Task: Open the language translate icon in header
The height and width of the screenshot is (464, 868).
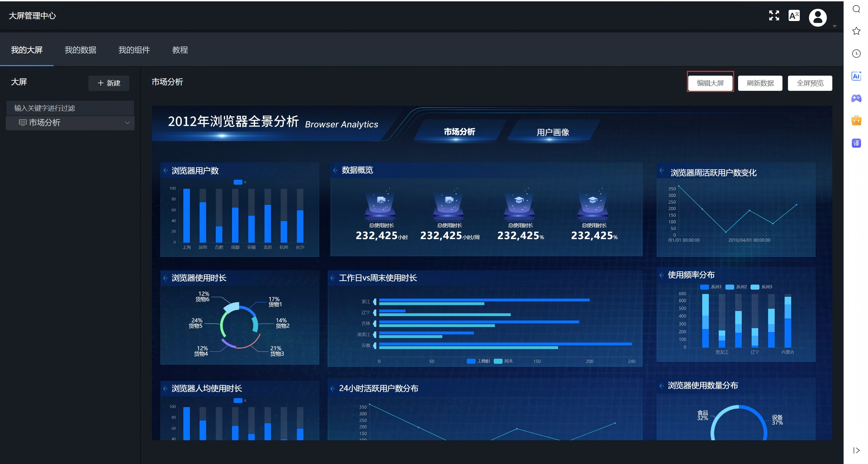Action: tap(794, 16)
